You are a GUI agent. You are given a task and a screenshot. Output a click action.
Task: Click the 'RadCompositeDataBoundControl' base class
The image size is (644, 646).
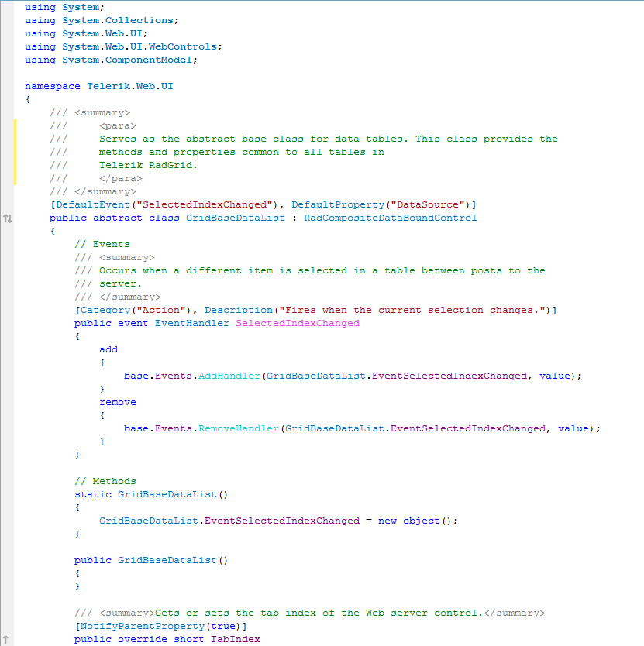coord(390,218)
